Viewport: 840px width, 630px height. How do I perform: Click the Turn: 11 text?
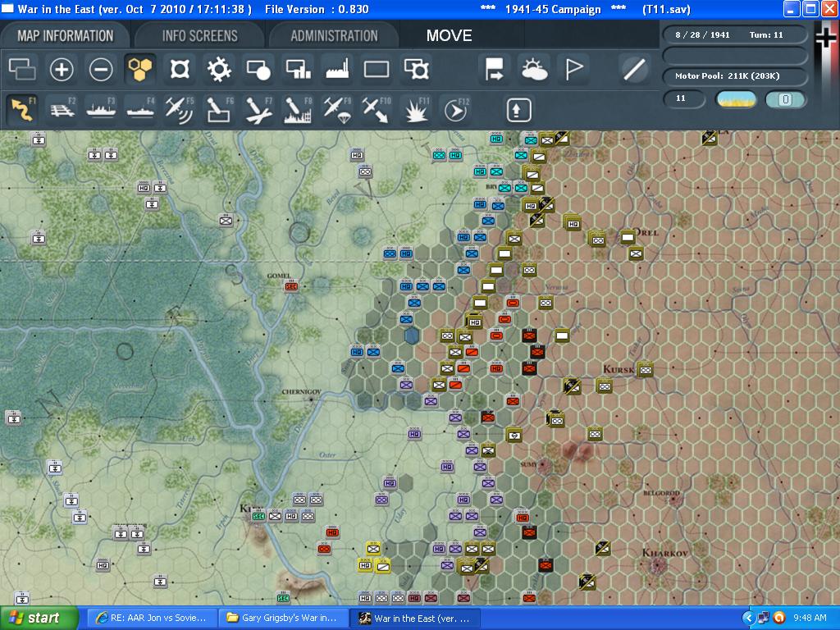[x=766, y=34]
